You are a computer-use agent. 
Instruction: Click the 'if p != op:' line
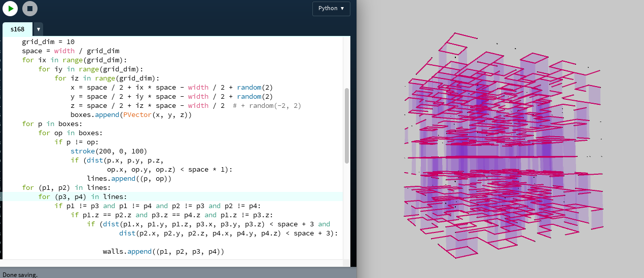(x=77, y=142)
